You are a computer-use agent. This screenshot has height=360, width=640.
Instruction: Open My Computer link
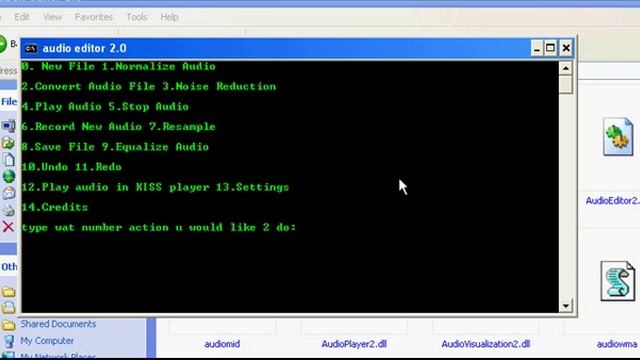pyautogui.click(x=47, y=341)
